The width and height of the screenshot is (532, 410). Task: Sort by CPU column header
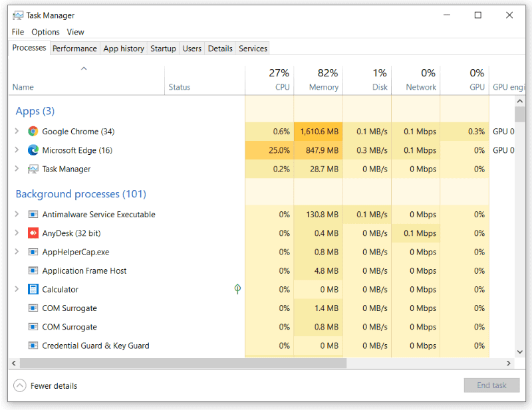(269, 80)
